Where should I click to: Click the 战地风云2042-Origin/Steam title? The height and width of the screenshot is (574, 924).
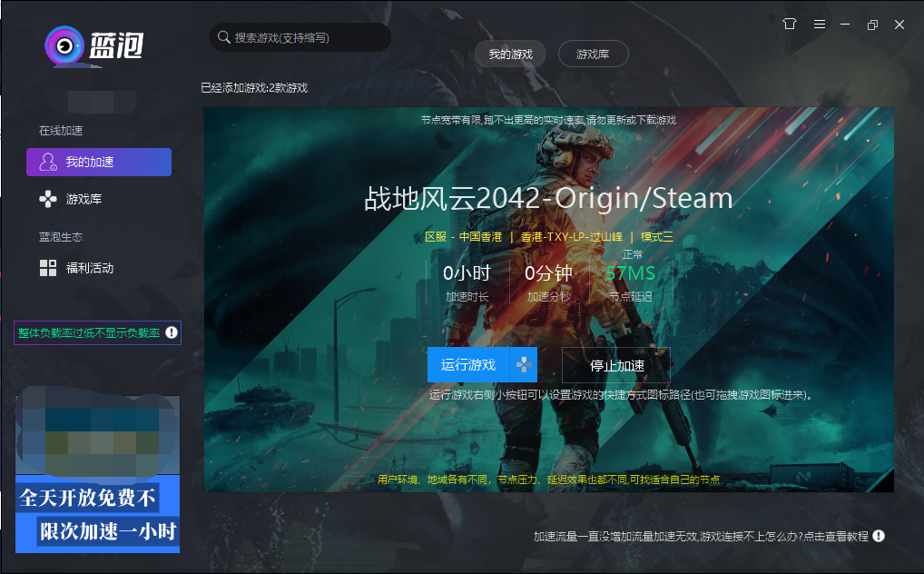[x=548, y=199]
